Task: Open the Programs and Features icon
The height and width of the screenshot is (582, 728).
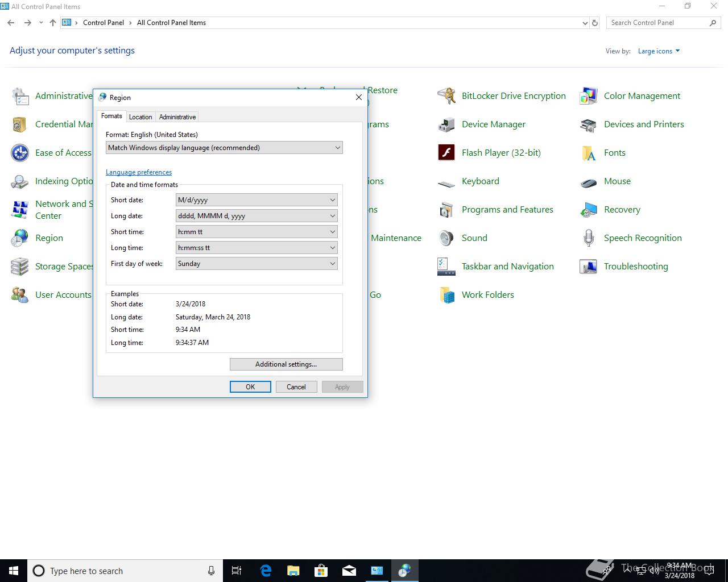Action: pos(446,210)
